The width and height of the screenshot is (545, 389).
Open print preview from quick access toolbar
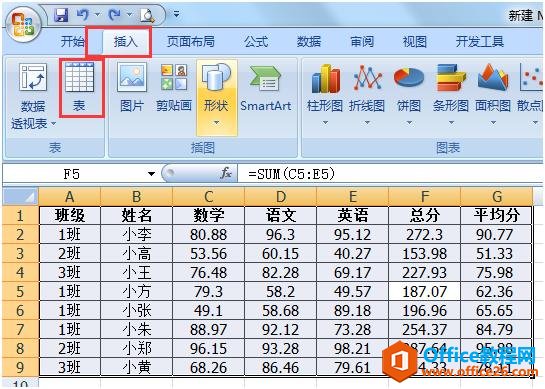[147, 15]
